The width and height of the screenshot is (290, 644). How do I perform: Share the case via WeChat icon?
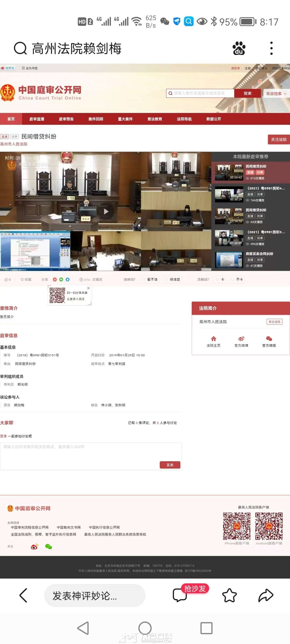click(x=61, y=279)
